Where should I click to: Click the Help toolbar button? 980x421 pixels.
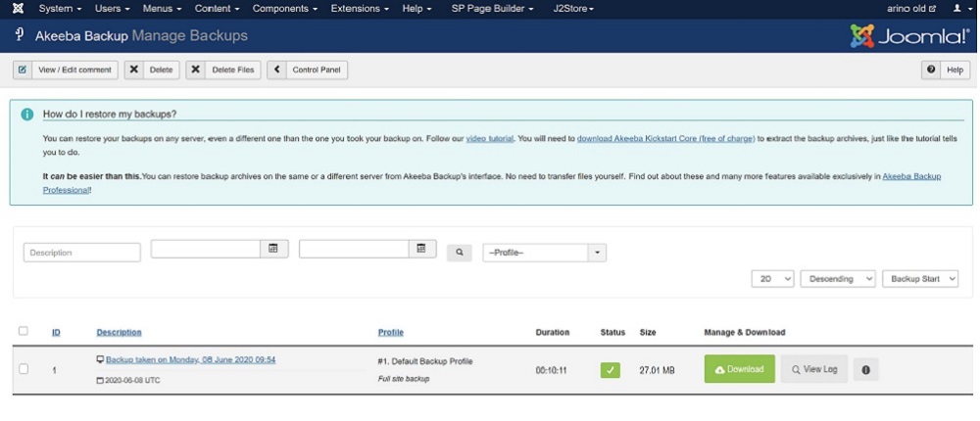pos(946,70)
